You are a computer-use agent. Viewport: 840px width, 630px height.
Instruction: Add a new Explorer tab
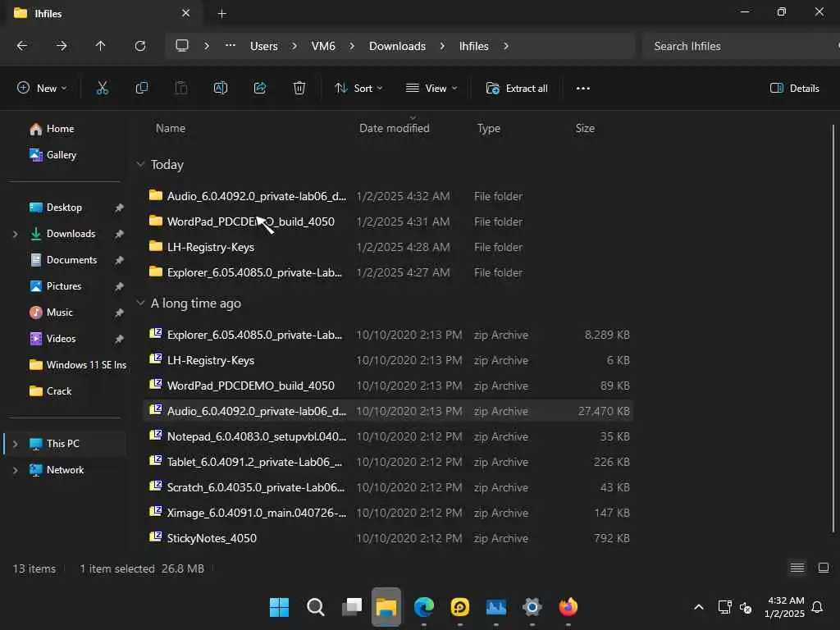221,13
